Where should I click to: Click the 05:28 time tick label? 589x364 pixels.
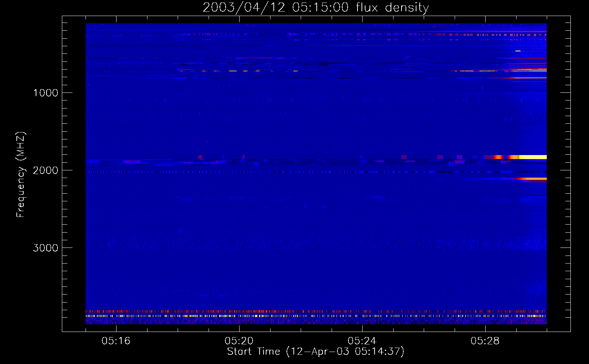point(485,341)
